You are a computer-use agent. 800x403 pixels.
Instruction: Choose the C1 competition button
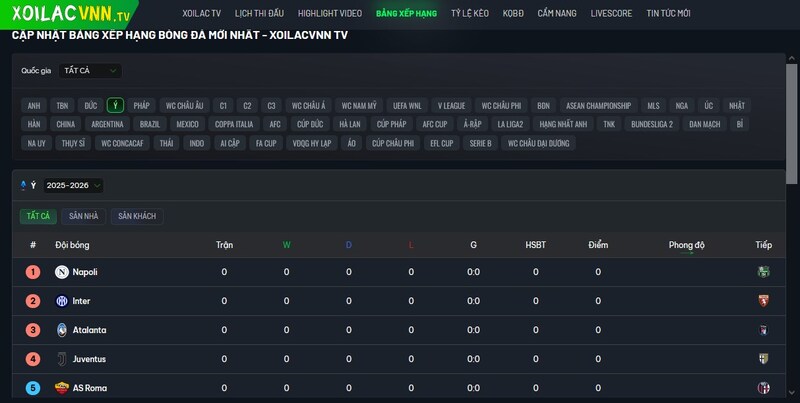tap(223, 106)
